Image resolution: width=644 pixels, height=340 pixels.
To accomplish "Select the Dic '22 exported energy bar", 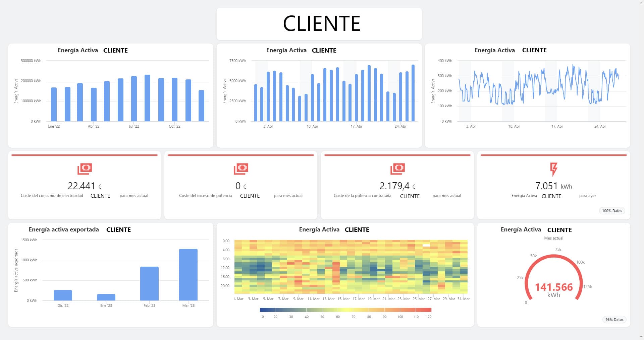I will tap(63, 295).
